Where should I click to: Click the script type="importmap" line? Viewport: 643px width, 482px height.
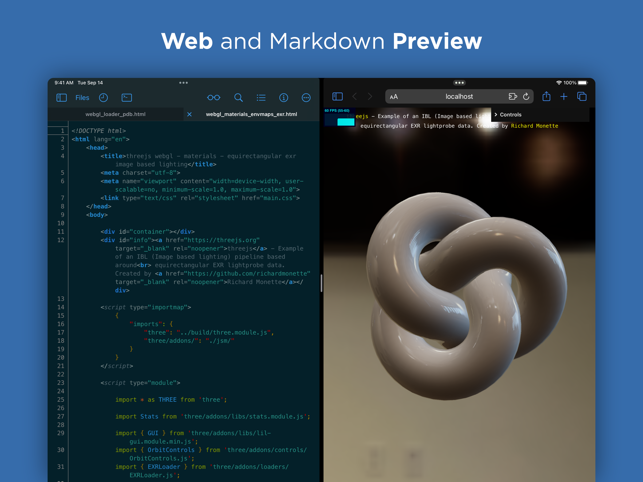click(x=146, y=307)
